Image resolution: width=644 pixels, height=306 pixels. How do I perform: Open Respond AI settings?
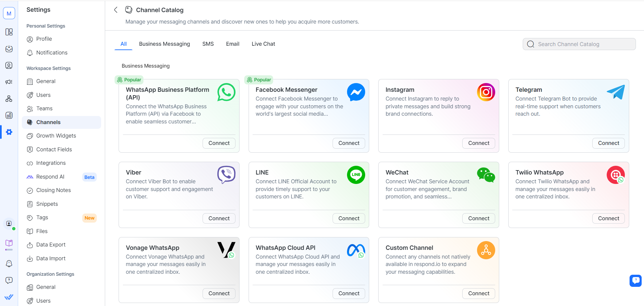[50, 177]
